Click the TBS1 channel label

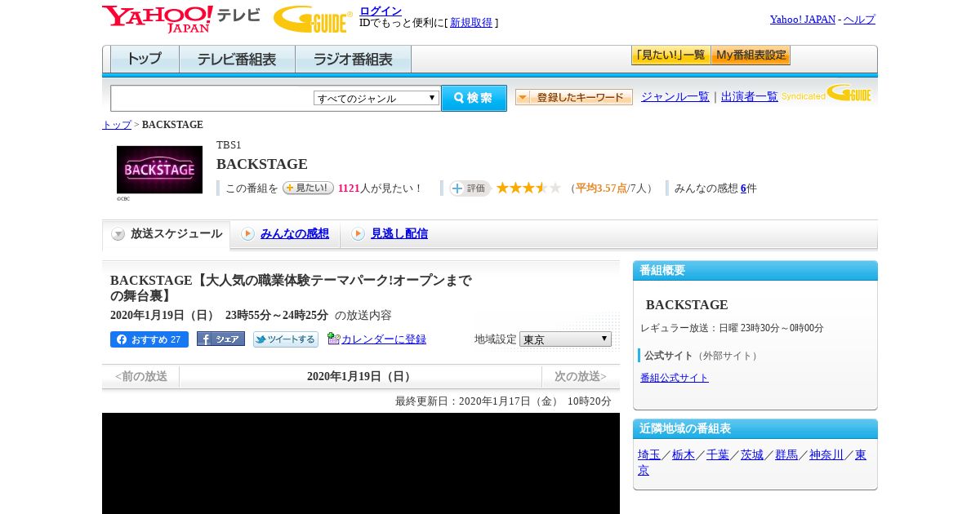pyautogui.click(x=229, y=145)
